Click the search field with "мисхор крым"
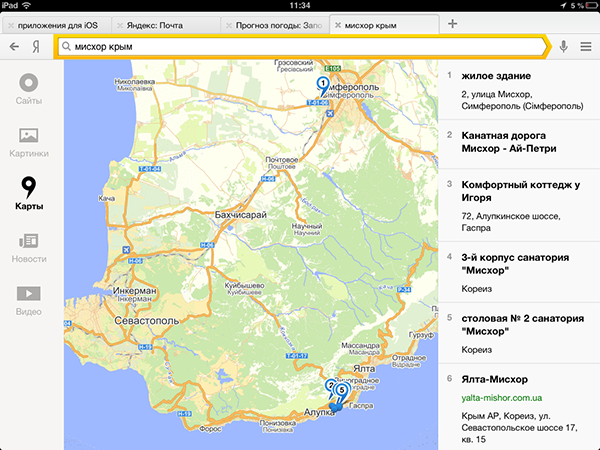600x450 pixels. tap(302, 47)
